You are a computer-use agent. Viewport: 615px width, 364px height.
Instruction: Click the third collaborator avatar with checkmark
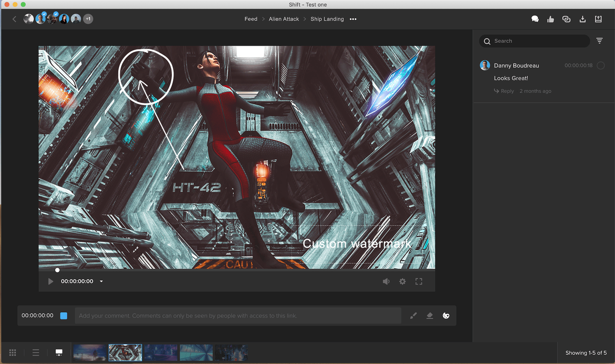coord(52,19)
